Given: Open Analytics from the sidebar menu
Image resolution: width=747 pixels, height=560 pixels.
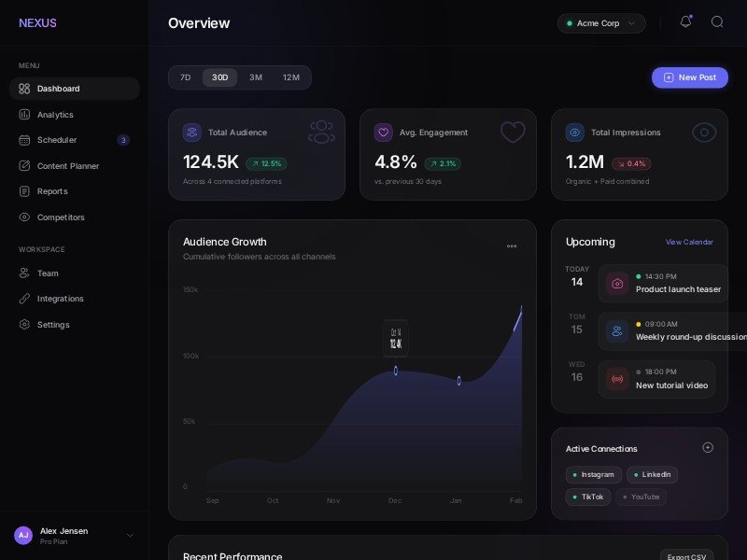Looking at the screenshot, I should click(x=55, y=115).
